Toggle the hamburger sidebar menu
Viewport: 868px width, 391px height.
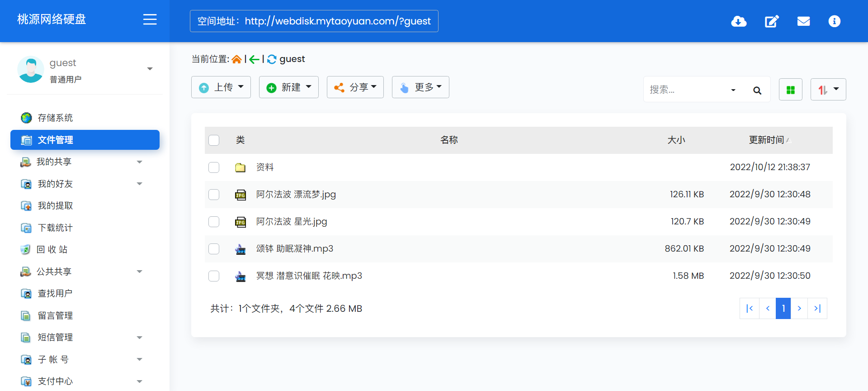pyautogui.click(x=150, y=19)
